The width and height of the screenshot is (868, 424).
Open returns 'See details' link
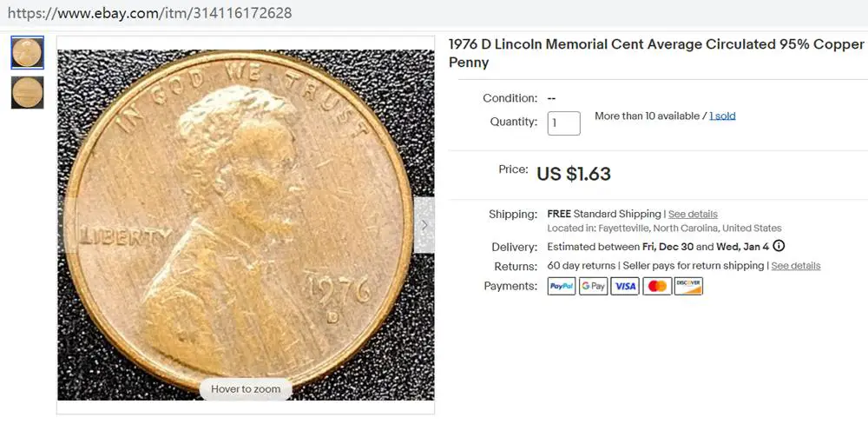pos(795,266)
